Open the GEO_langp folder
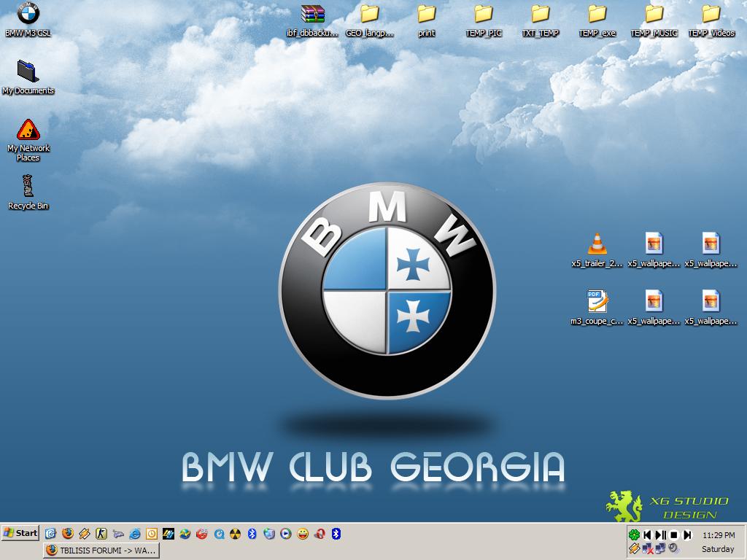This screenshot has width=747, height=560. [x=370, y=20]
